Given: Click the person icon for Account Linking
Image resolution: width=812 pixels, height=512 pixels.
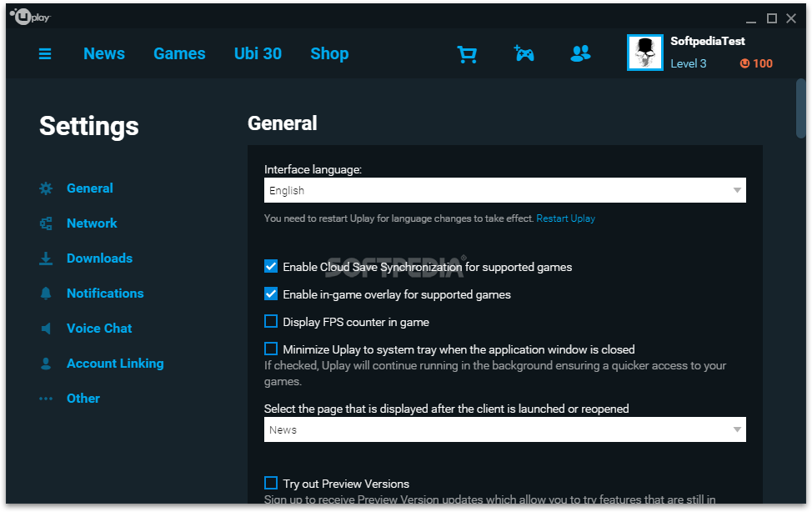Looking at the screenshot, I should click(x=46, y=364).
